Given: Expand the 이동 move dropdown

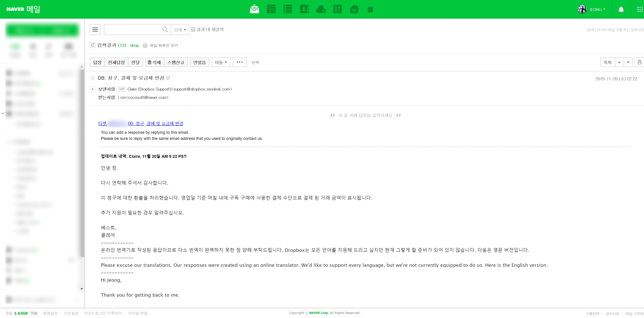Looking at the screenshot, I should 221,62.
